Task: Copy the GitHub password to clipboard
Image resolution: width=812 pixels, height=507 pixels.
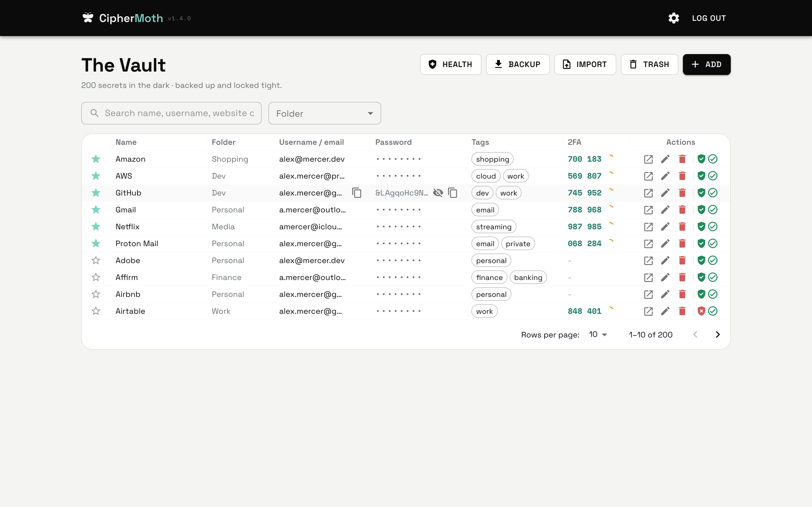Action: (x=453, y=193)
